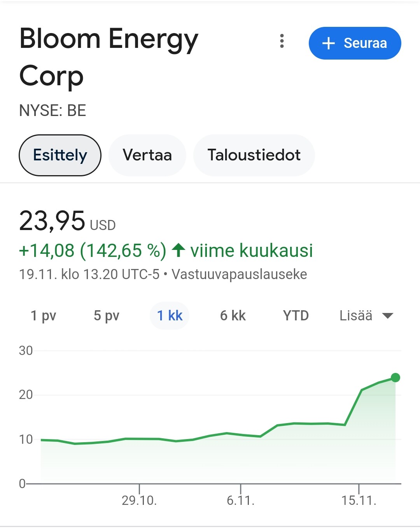Switch to the Vertaa tab
The image size is (420, 529).
[147, 155]
